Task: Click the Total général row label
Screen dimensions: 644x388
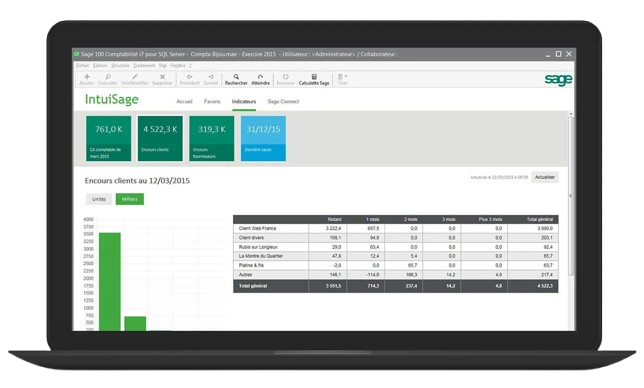Action: coord(253,286)
